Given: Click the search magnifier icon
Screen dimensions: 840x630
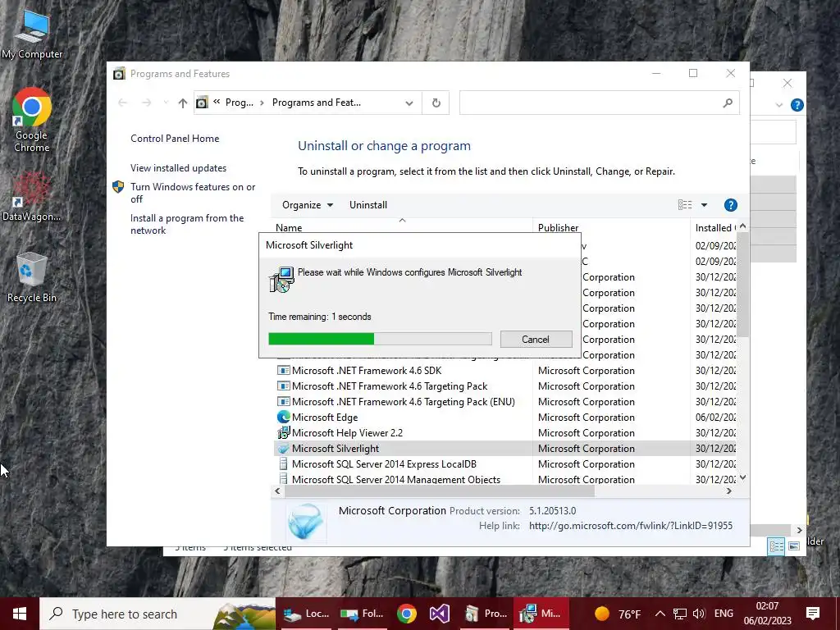Looking at the screenshot, I should coord(727,103).
